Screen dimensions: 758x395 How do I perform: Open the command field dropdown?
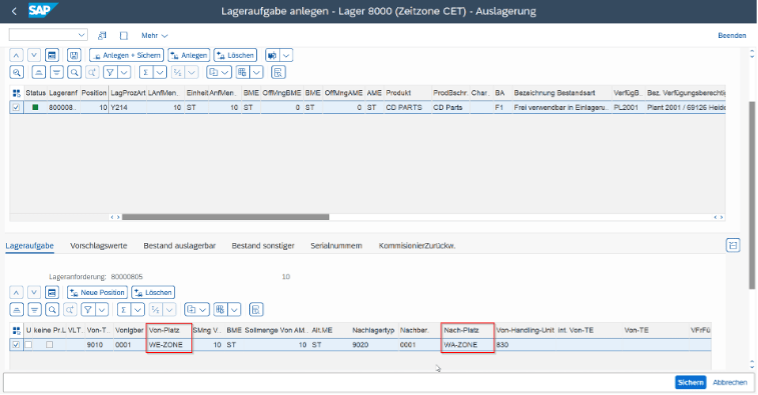tap(81, 35)
